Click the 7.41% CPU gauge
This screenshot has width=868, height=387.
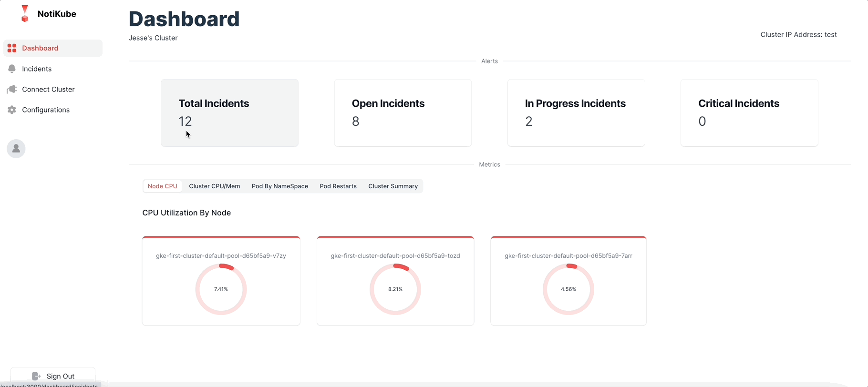pyautogui.click(x=221, y=289)
